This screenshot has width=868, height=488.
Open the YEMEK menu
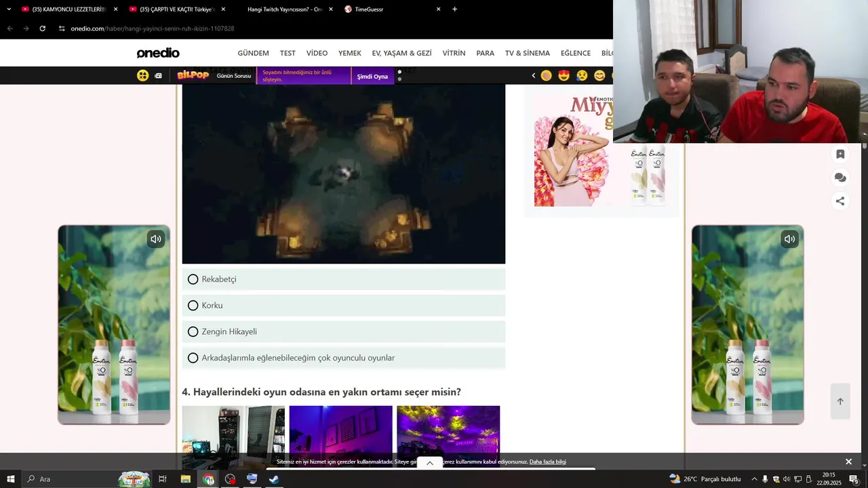pyautogui.click(x=350, y=53)
